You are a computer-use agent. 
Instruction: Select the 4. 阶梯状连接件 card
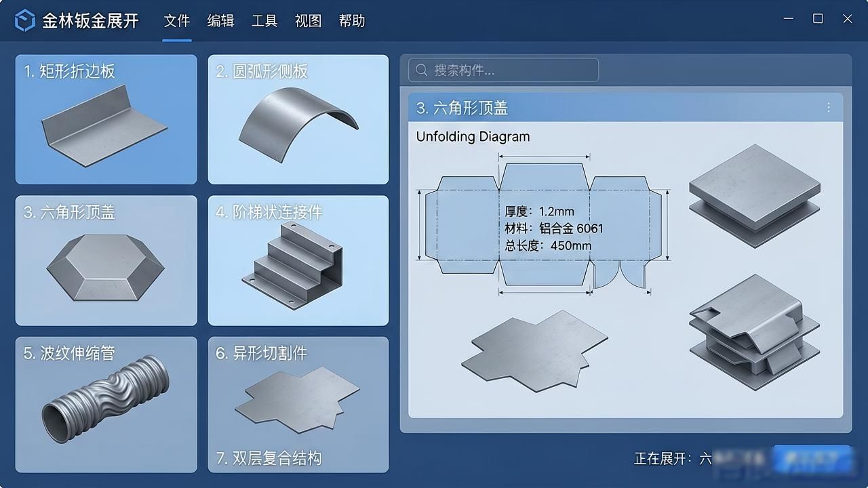tap(298, 261)
